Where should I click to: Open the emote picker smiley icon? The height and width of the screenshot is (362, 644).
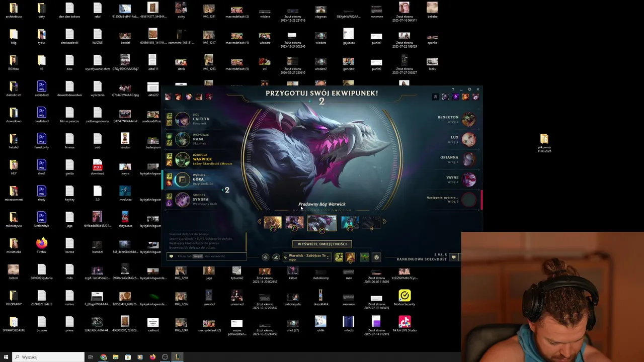click(x=376, y=257)
